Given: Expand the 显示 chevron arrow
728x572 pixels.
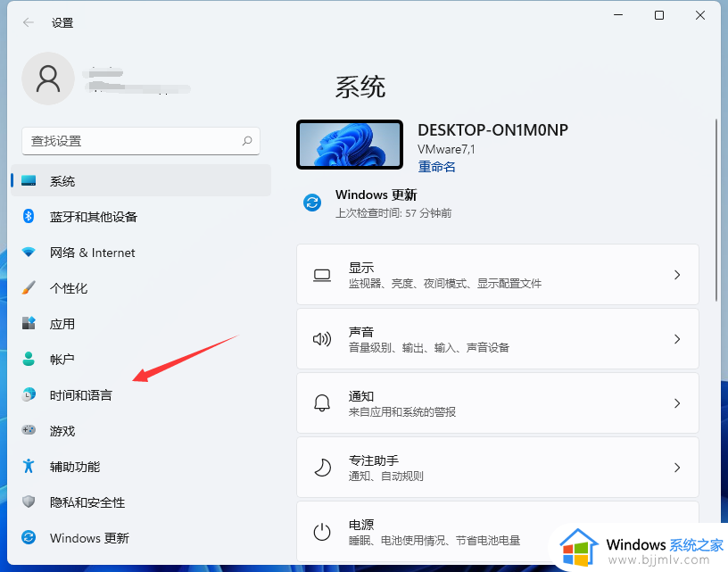Looking at the screenshot, I should pos(677,275).
